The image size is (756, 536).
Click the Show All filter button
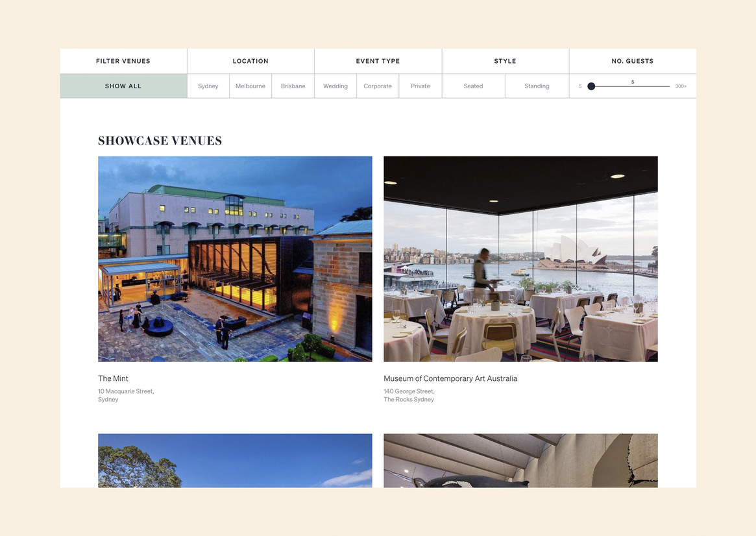[123, 86]
